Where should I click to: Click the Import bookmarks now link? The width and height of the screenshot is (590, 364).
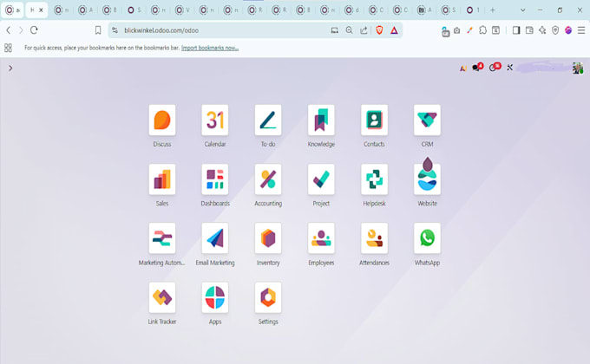tap(210, 48)
